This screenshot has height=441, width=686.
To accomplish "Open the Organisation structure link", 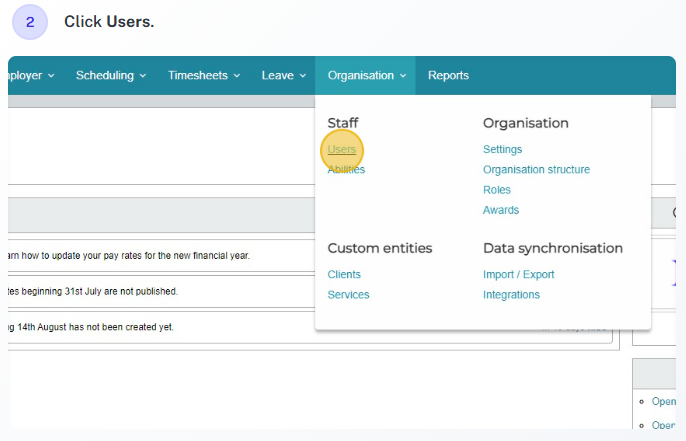I will point(536,169).
